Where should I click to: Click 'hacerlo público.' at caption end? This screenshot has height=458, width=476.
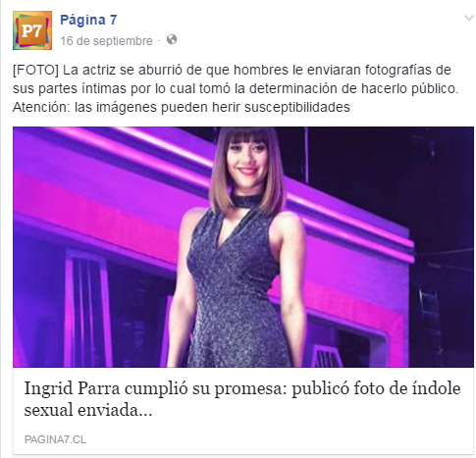coord(410,88)
